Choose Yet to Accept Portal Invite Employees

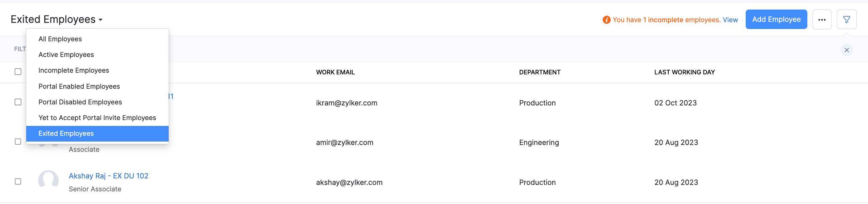tap(97, 118)
